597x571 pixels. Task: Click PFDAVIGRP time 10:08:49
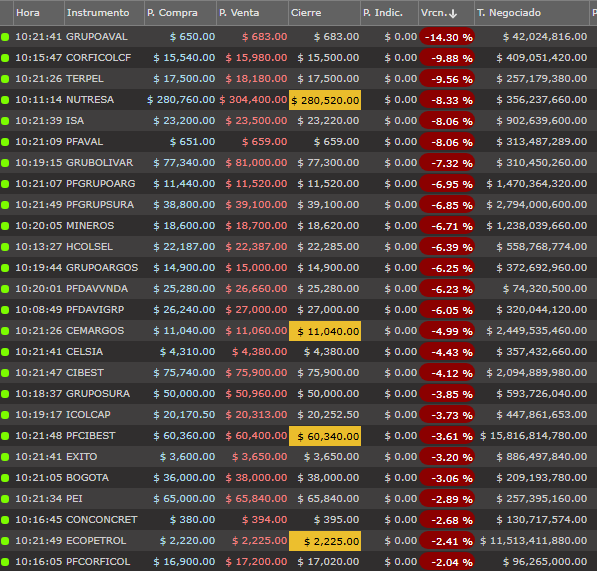click(x=38, y=309)
